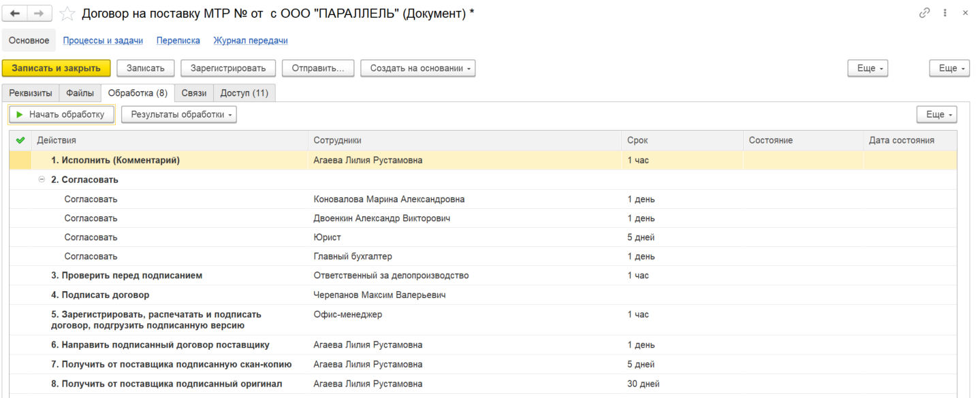The image size is (980, 398).
Task: Add document to favorites with star icon
Action: pos(67,13)
